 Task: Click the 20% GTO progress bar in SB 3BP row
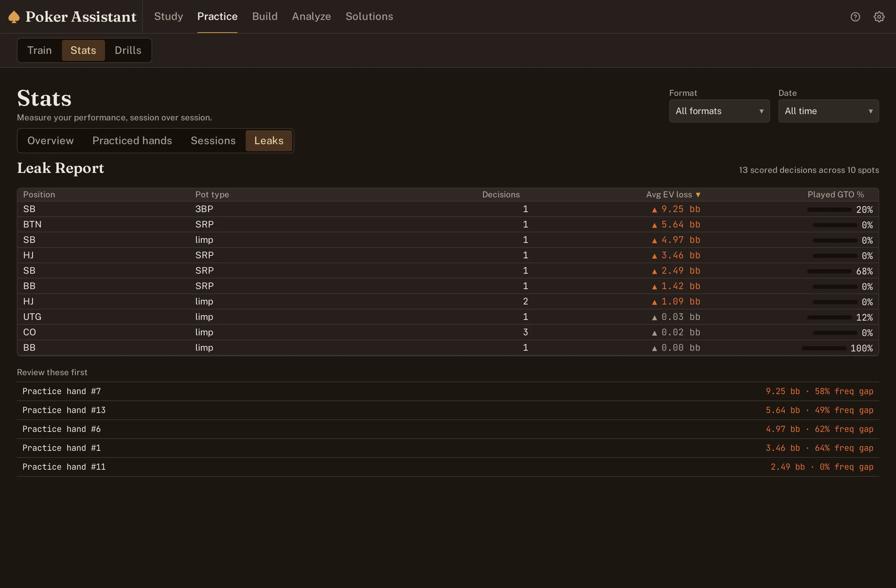[829, 210]
